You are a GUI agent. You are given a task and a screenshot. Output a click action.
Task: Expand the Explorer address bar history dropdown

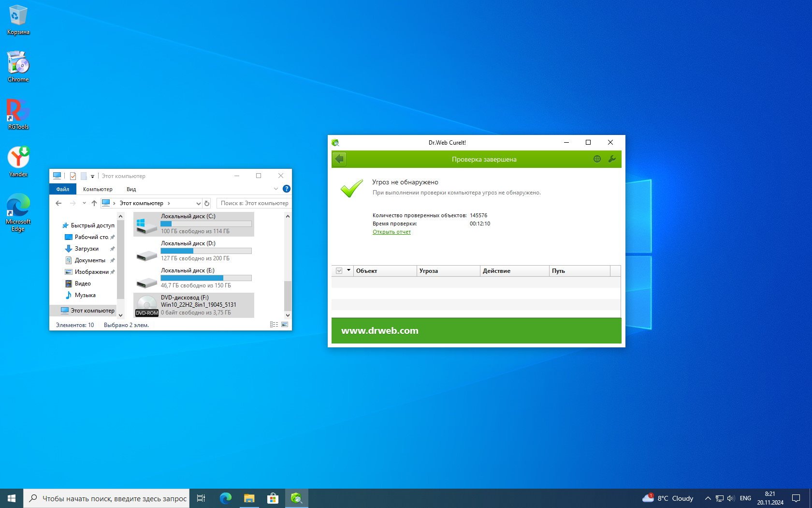(x=198, y=203)
